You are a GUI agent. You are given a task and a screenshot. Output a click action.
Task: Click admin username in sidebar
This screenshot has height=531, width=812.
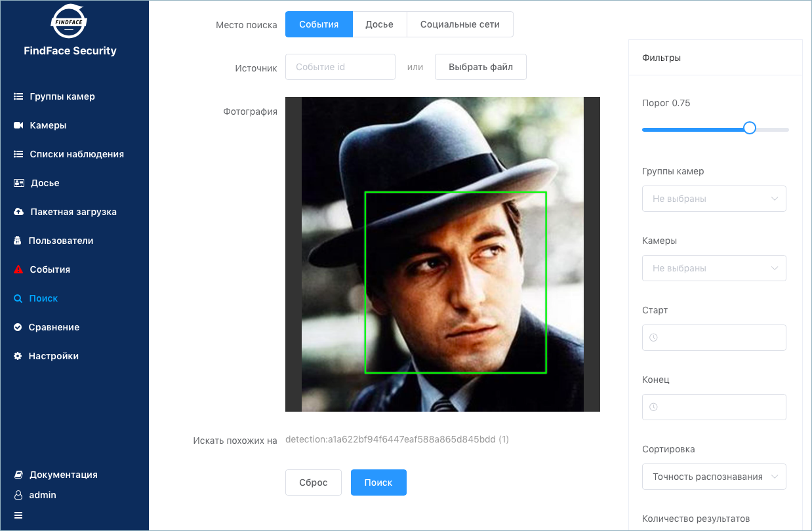(43, 495)
